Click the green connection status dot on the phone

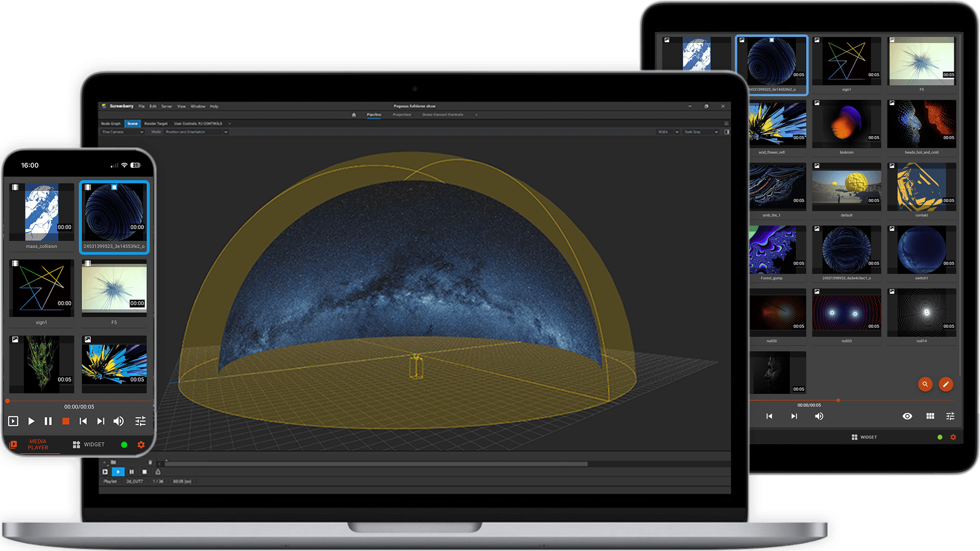click(124, 444)
